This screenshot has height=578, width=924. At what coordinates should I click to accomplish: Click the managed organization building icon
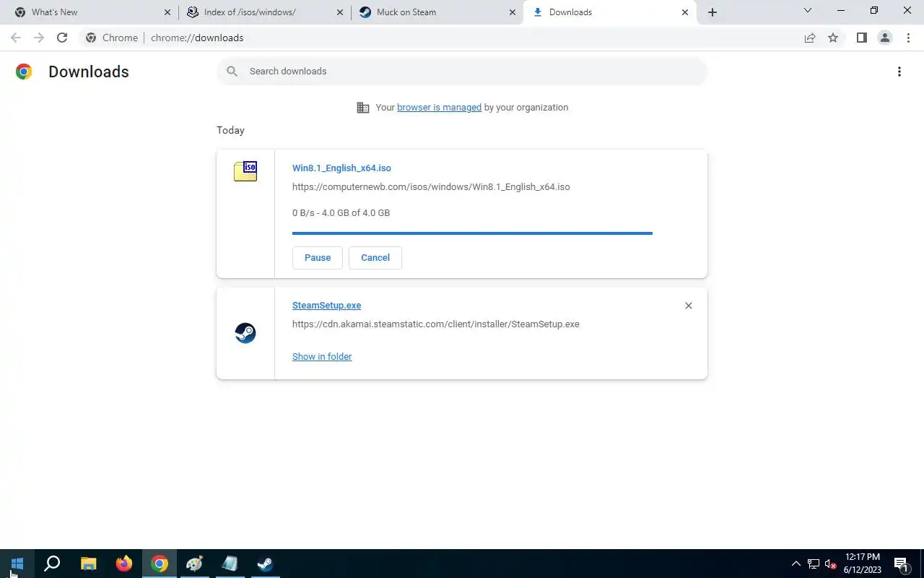363,108
